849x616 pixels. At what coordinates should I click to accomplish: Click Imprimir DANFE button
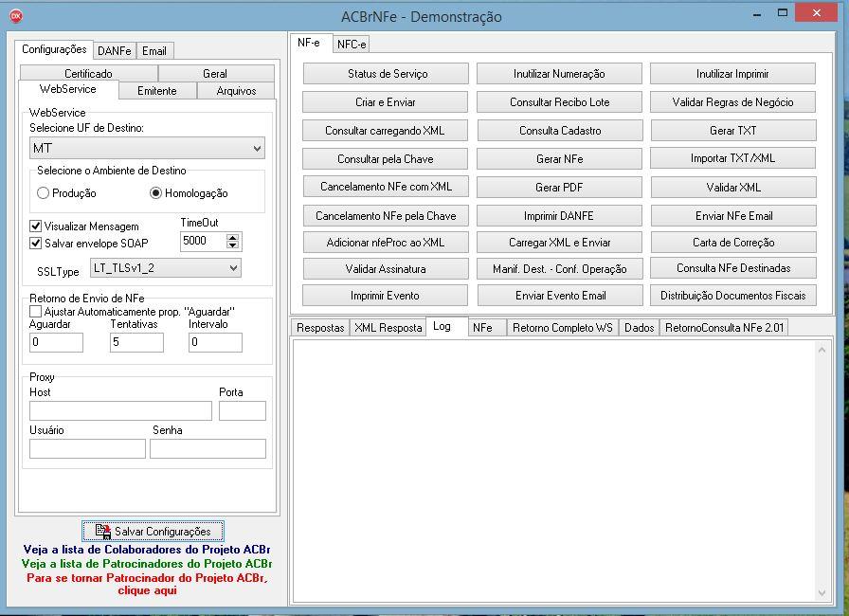click(559, 215)
